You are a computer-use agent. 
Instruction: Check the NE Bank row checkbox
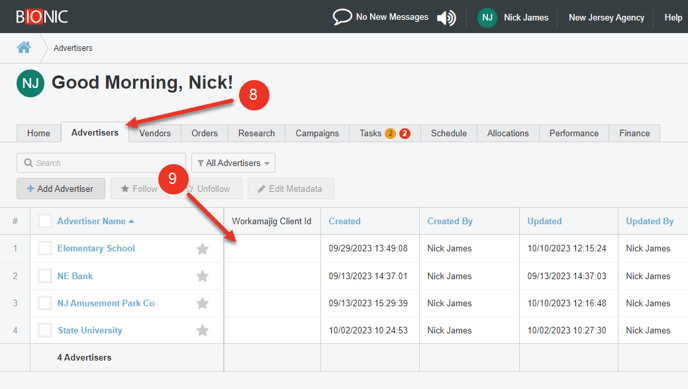click(x=45, y=276)
